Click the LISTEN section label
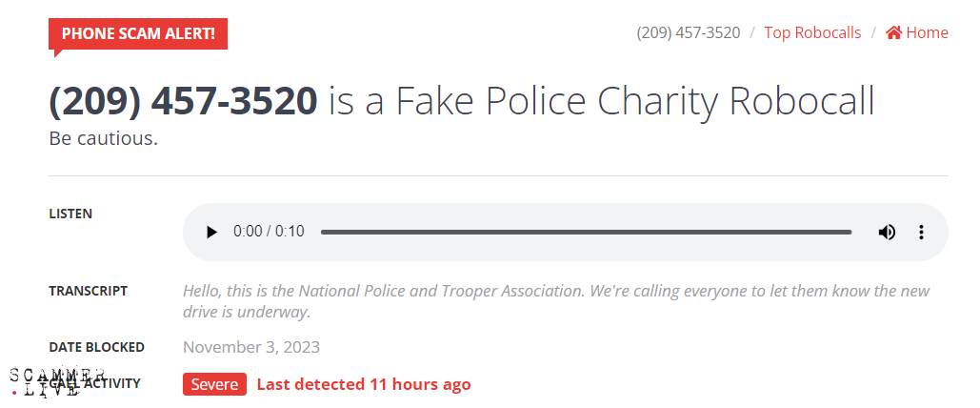The height and width of the screenshot is (408, 980). [x=70, y=214]
